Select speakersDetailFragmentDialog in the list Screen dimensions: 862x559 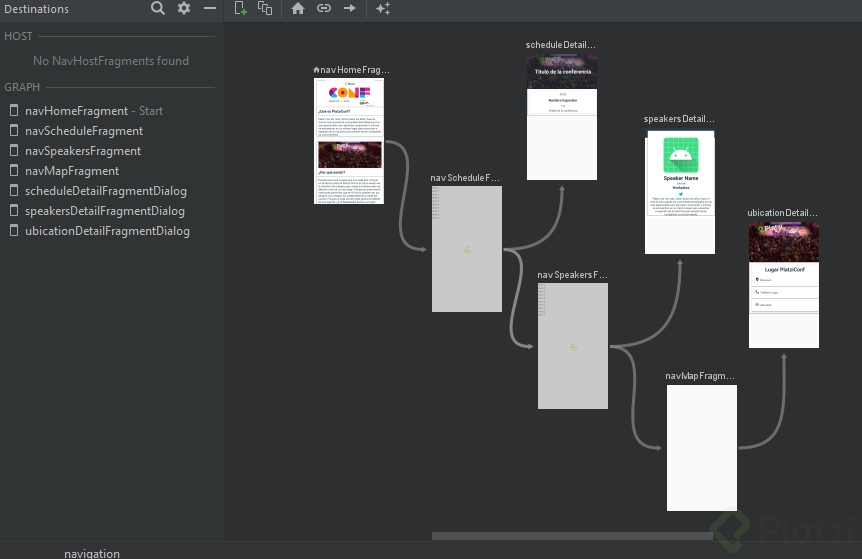coord(105,211)
